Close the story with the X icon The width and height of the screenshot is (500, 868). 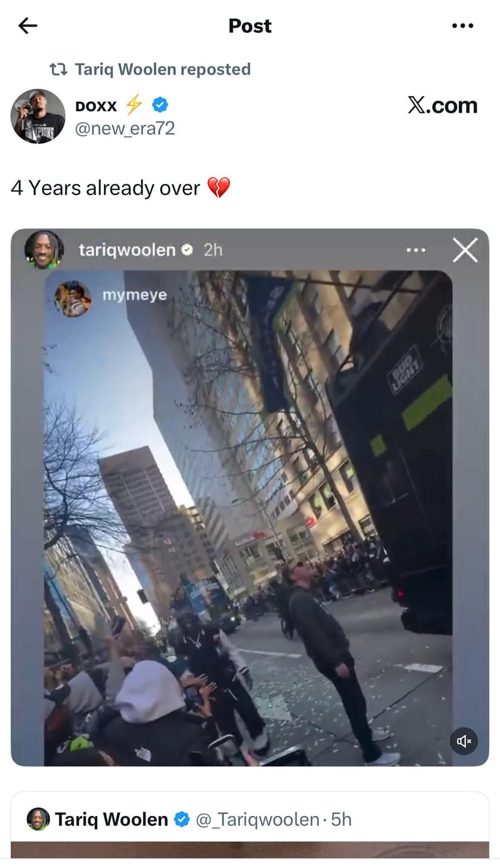pyautogui.click(x=465, y=250)
